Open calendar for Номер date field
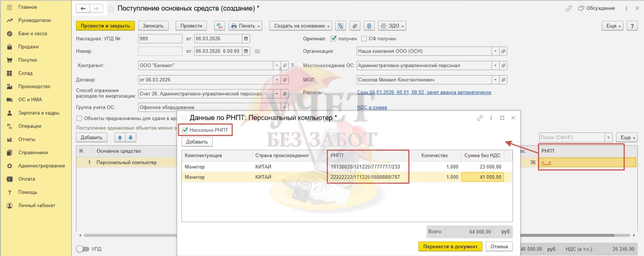Image resolution: width=644 pixels, height=256 pixels. 246,51
